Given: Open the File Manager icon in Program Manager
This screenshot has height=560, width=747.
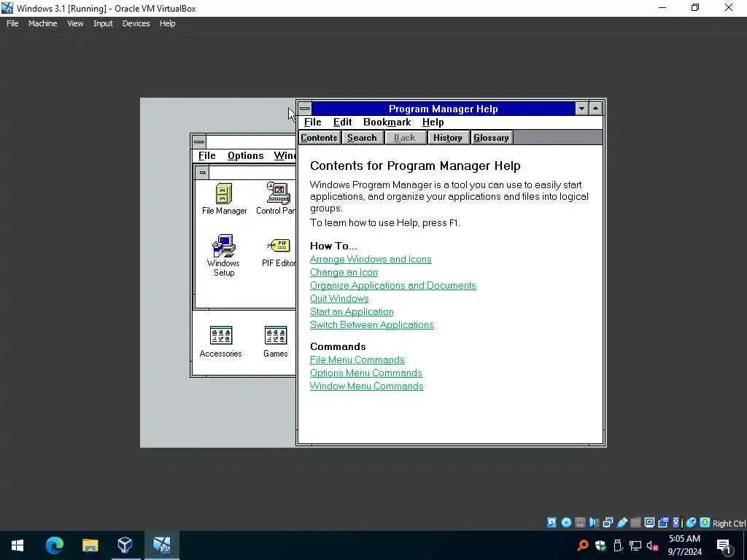Looking at the screenshot, I should (224, 199).
